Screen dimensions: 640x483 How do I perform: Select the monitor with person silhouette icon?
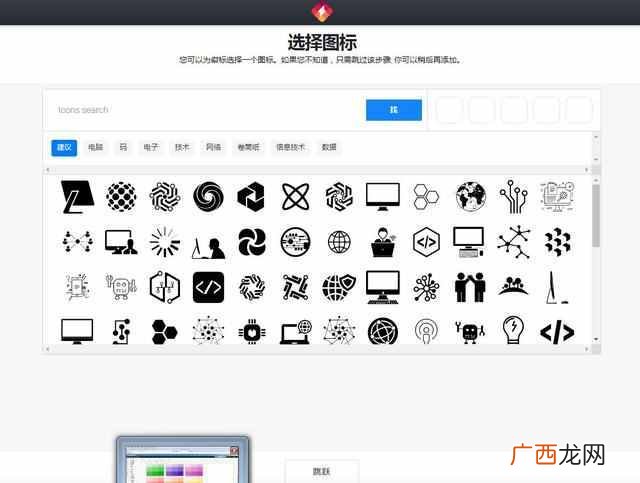point(121,242)
